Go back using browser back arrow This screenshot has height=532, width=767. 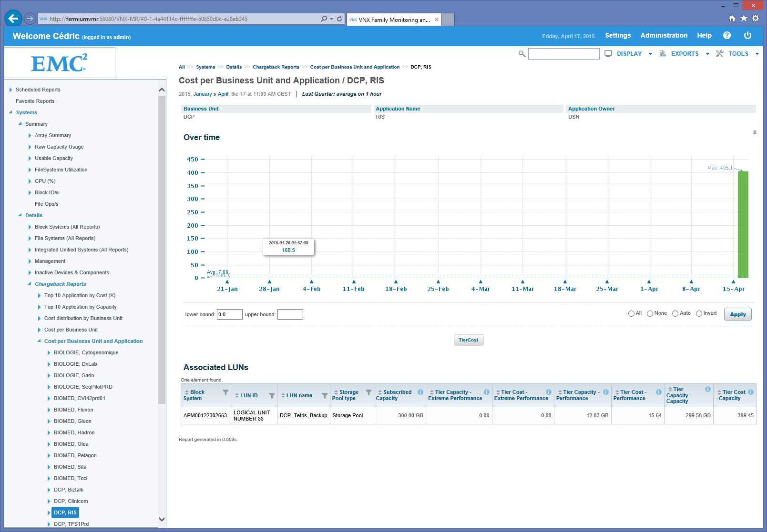[13, 19]
